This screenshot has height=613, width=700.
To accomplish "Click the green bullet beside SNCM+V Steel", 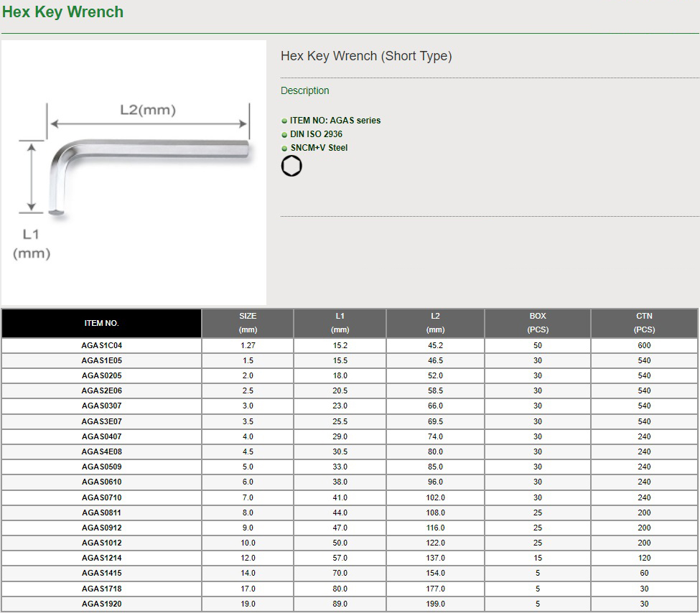I will 284,149.
